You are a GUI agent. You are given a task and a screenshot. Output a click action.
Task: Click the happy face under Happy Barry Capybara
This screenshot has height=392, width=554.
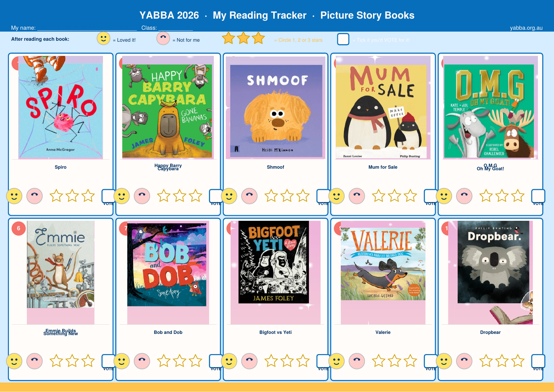coord(122,196)
